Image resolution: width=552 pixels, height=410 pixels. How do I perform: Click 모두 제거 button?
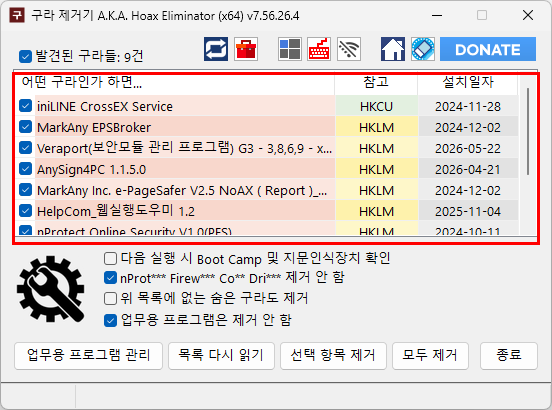[x=430, y=355]
